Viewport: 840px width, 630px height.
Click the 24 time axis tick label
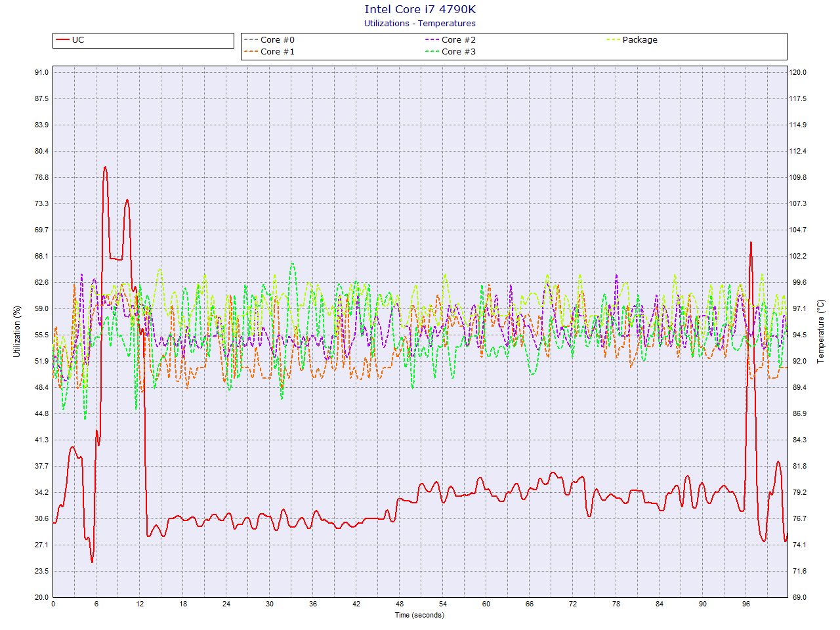click(x=226, y=604)
